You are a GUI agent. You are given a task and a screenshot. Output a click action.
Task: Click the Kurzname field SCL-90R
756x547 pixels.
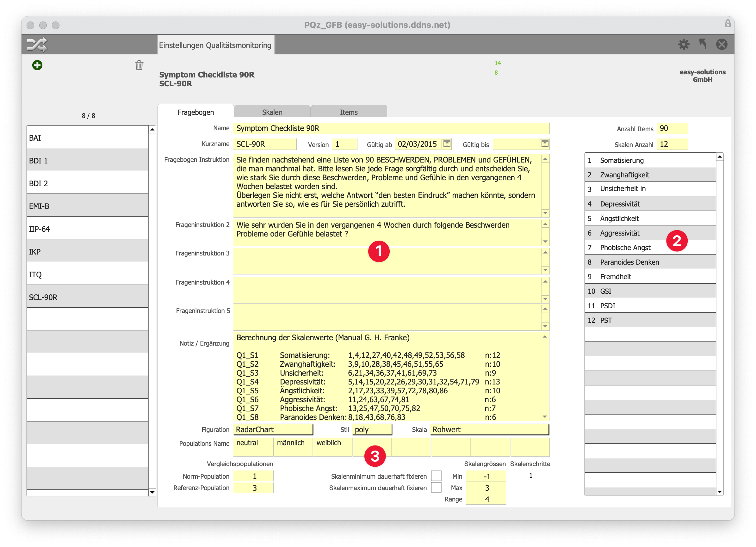coord(265,144)
